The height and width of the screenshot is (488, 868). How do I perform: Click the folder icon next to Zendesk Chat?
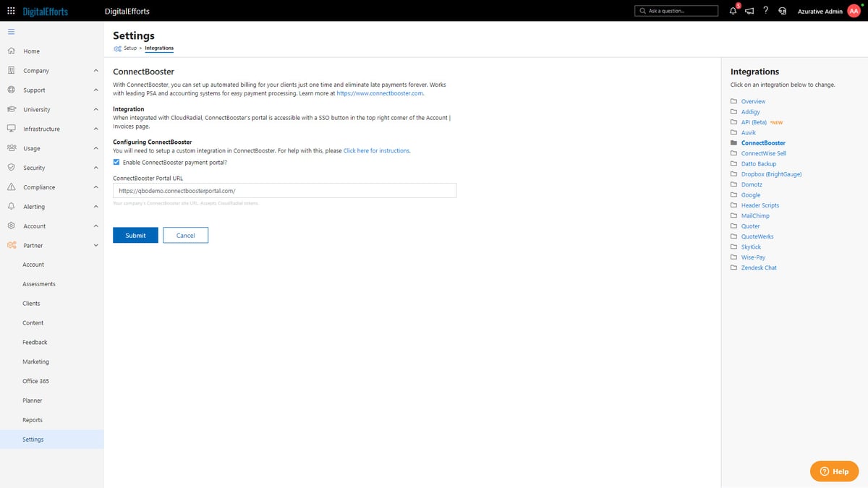[x=733, y=267]
